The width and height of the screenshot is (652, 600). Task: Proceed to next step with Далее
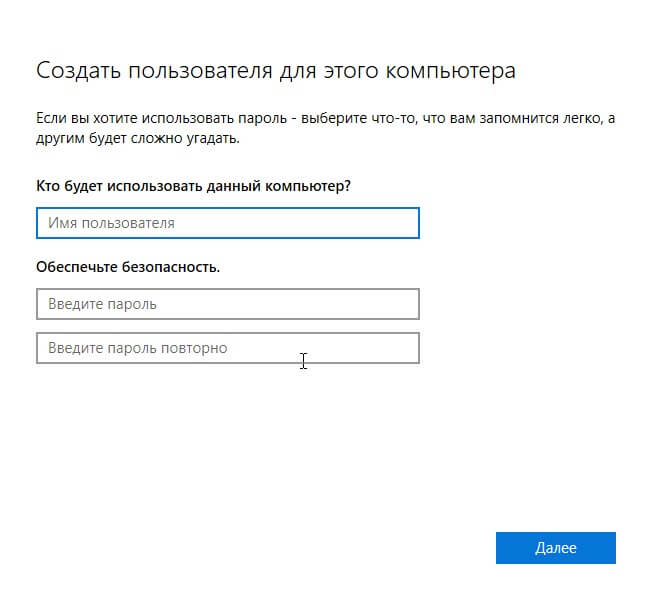pos(556,548)
